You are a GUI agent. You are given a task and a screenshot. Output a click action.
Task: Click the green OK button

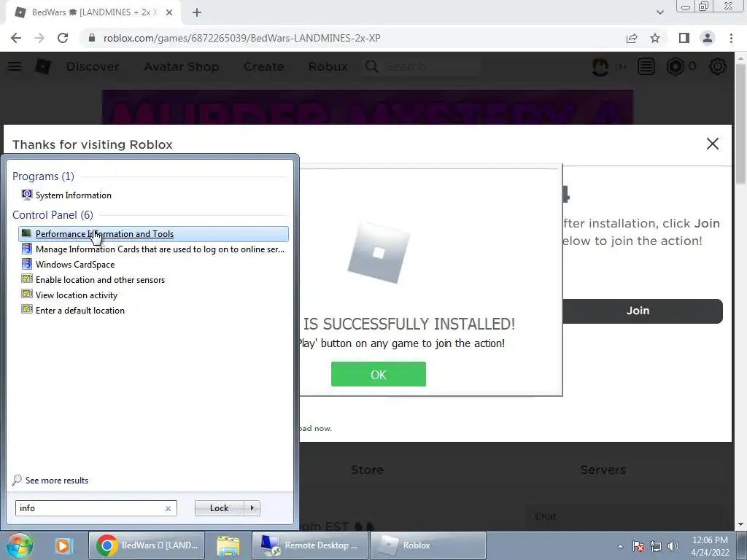pyautogui.click(x=379, y=374)
